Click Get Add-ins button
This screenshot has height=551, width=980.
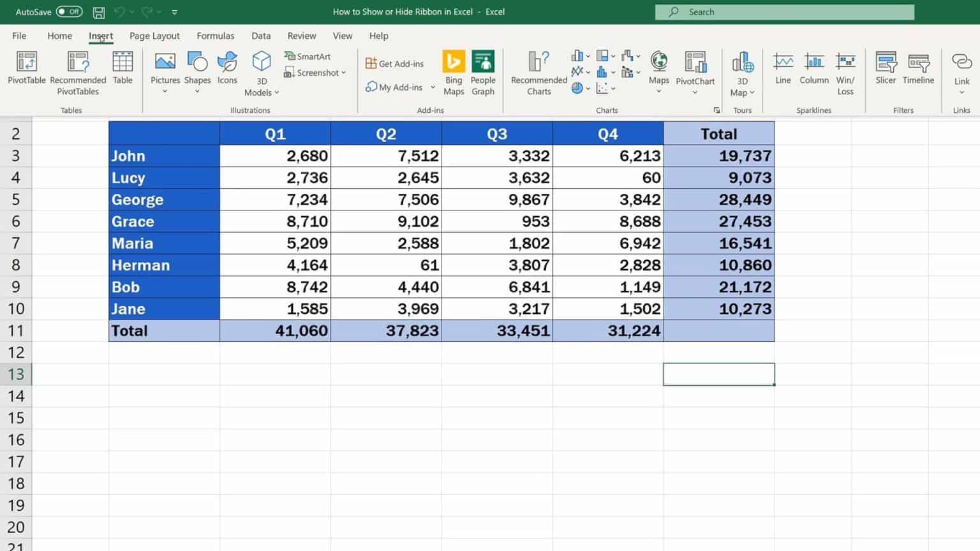[x=394, y=64]
